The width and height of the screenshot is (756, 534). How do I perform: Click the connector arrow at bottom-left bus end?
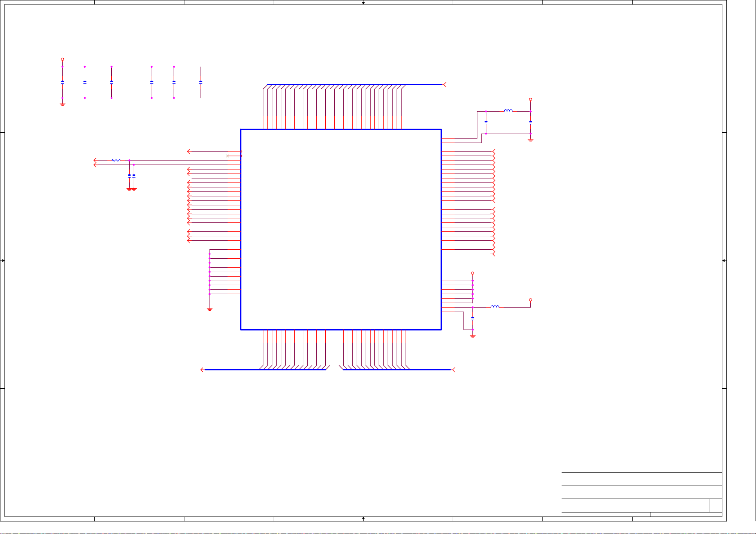pyautogui.click(x=202, y=370)
